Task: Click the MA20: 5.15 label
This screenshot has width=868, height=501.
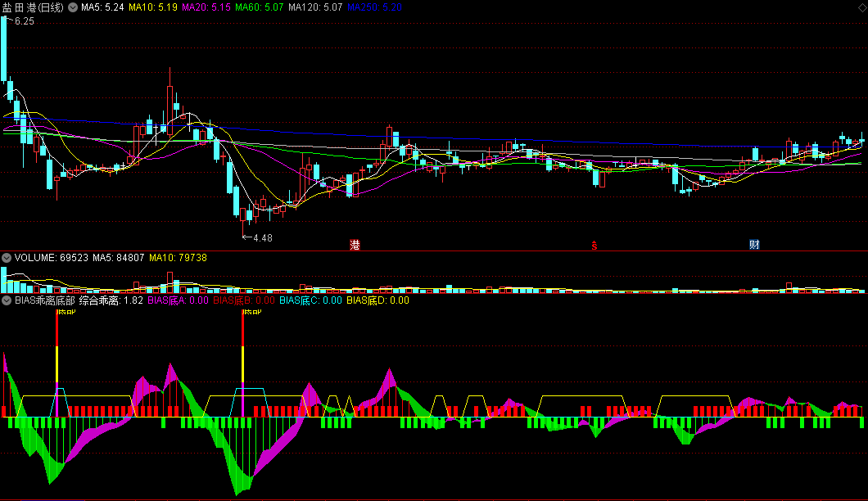Action: 206,7
